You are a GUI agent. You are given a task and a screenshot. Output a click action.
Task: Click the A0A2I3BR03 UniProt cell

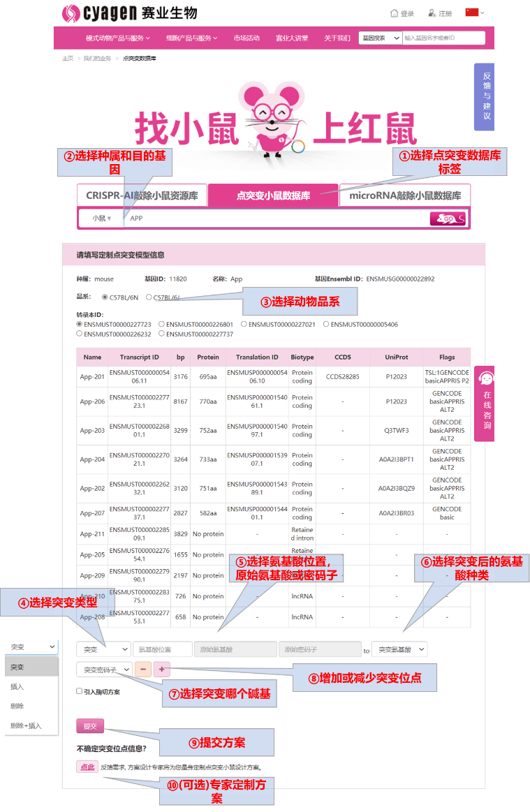(397, 513)
